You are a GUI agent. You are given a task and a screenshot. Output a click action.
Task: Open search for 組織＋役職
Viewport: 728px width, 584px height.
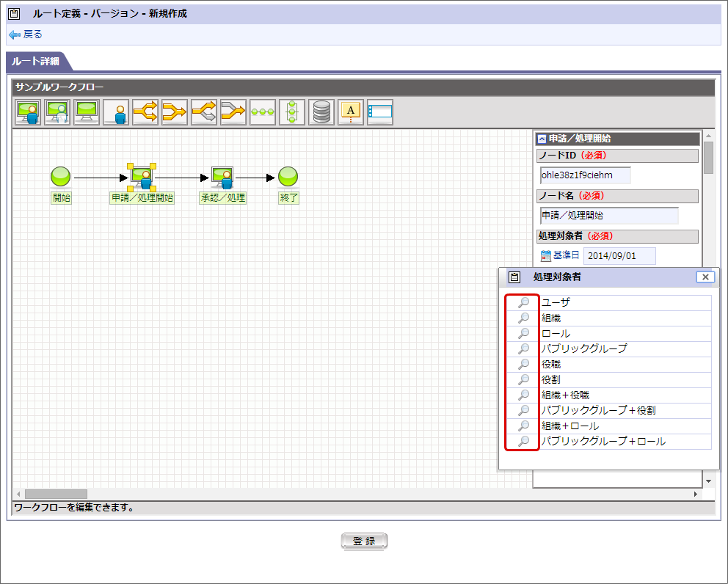pyautogui.click(x=523, y=395)
